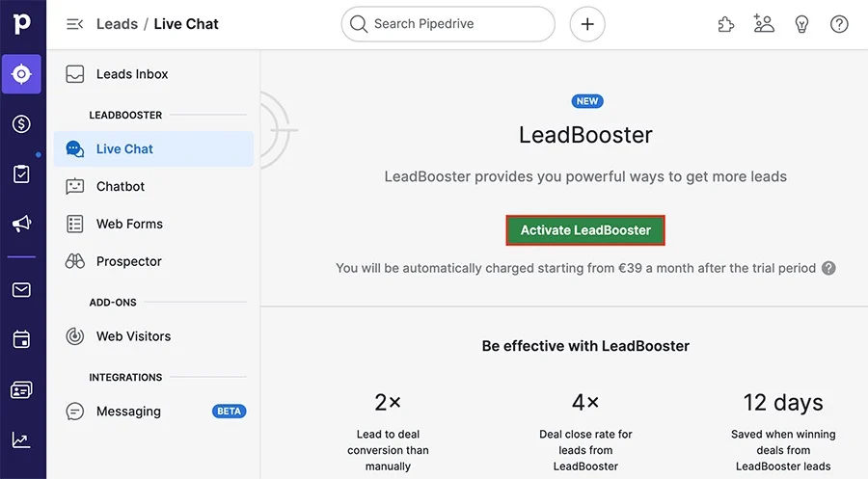Open the lightbulb Sales Assistant icon
Image resolution: width=868 pixels, height=479 pixels.
pos(801,24)
